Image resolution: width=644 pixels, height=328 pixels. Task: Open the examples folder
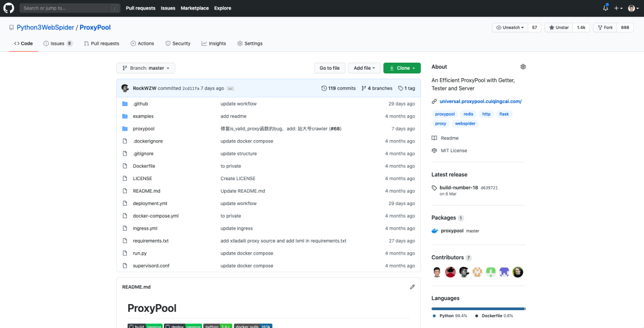[x=143, y=116]
